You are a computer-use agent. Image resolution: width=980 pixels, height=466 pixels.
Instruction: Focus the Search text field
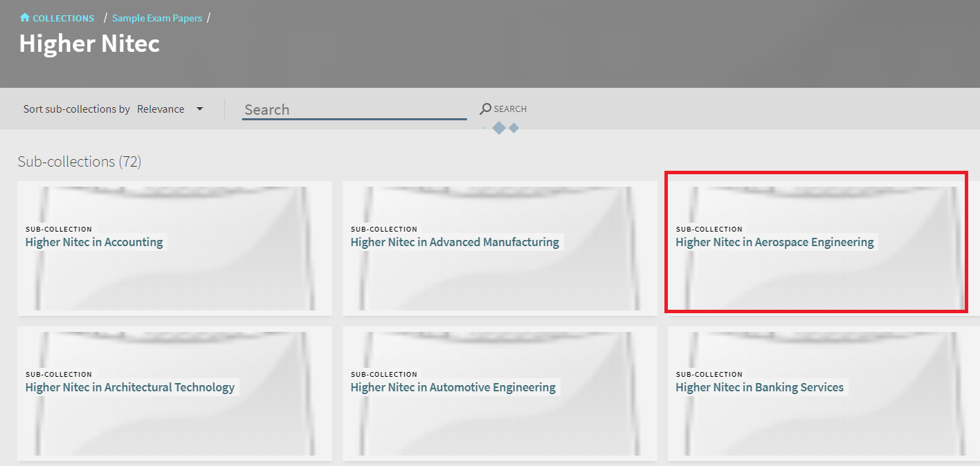click(354, 109)
